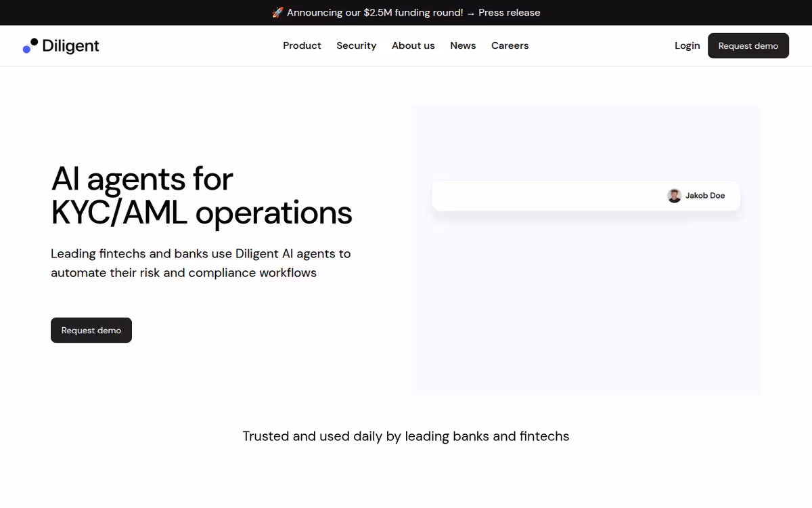This screenshot has width=812, height=508.
Task: Go to About us
Action: tap(413, 45)
